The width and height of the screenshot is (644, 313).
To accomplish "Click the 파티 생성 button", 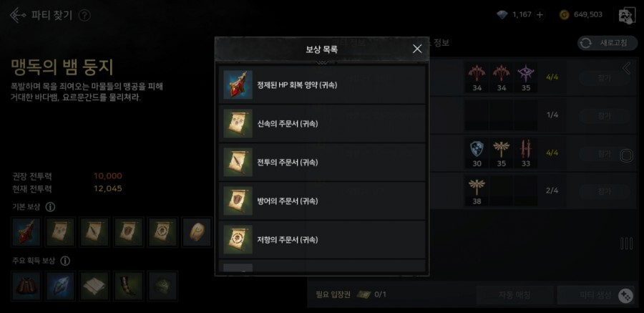I will click(595, 295).
